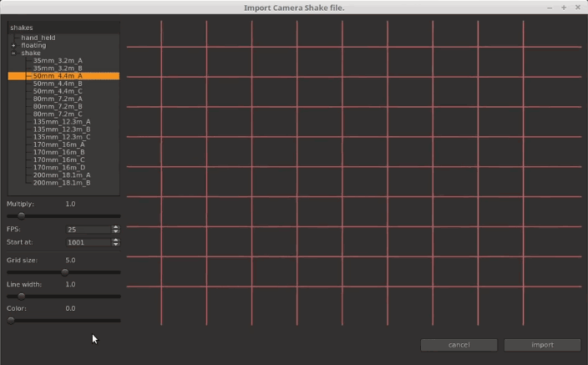Choose 200mm_18.1m_B from the list
This screenshot has width=588, height=365.
(61, 182)
